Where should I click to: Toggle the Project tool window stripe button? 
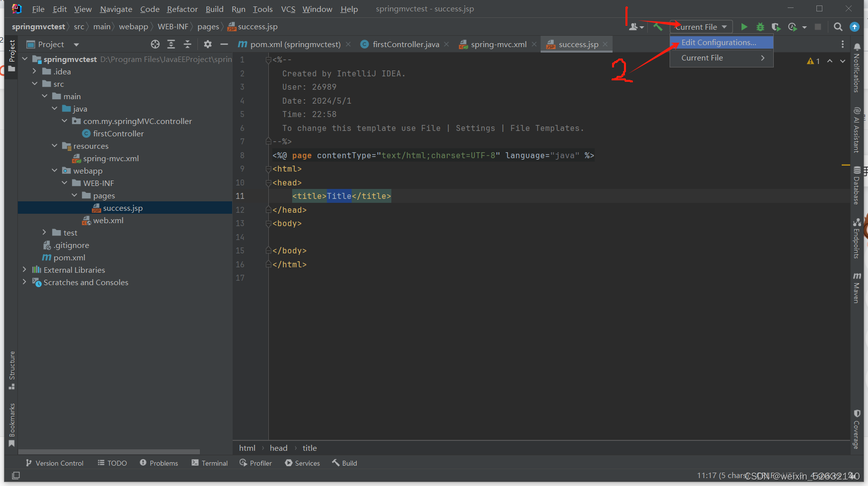12,56
